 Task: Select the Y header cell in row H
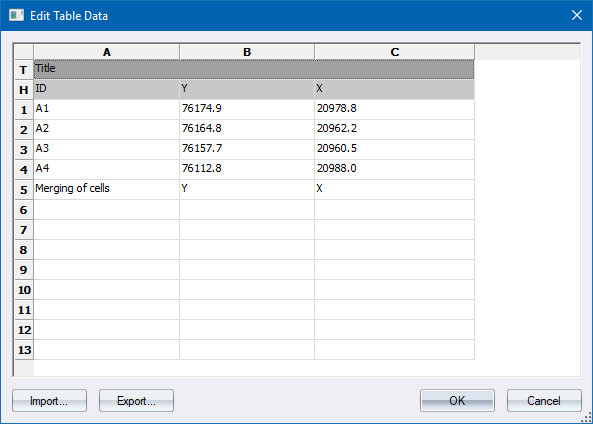click(247, 90)
